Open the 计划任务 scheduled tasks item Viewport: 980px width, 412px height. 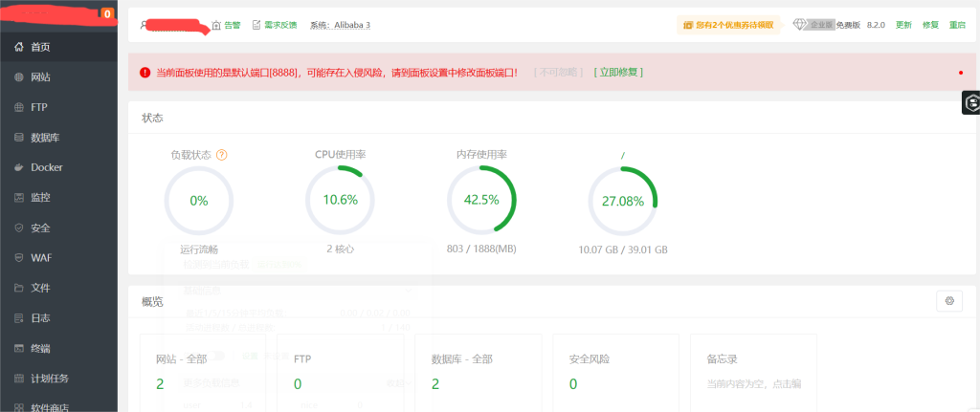tap(49, 379)
